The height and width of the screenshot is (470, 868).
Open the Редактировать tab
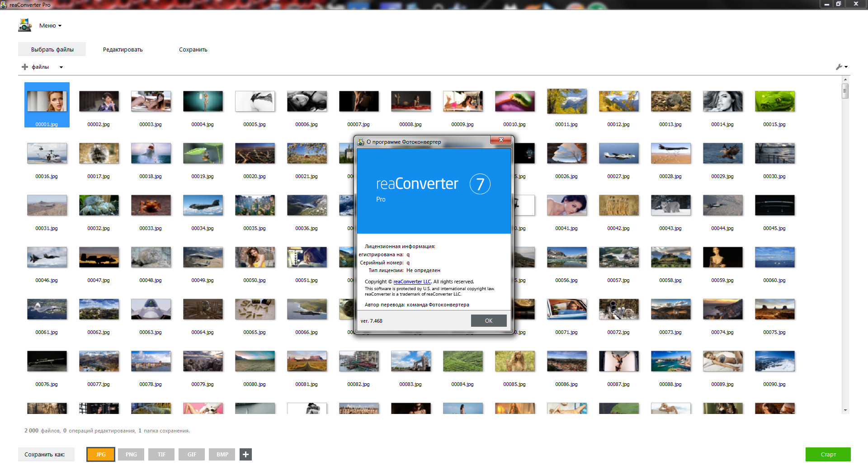pyautogui.click(x=123, y=49)
